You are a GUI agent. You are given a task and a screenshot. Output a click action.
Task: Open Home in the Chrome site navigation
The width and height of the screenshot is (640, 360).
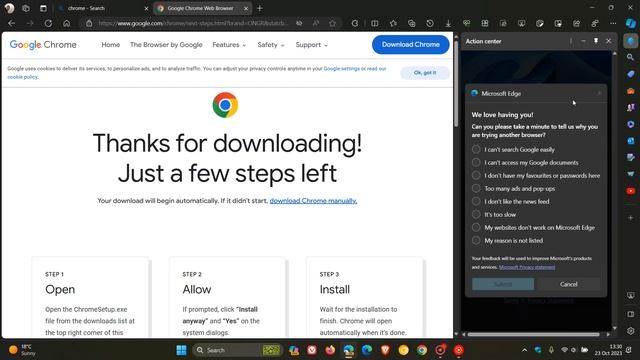click(x=111, y=44)
